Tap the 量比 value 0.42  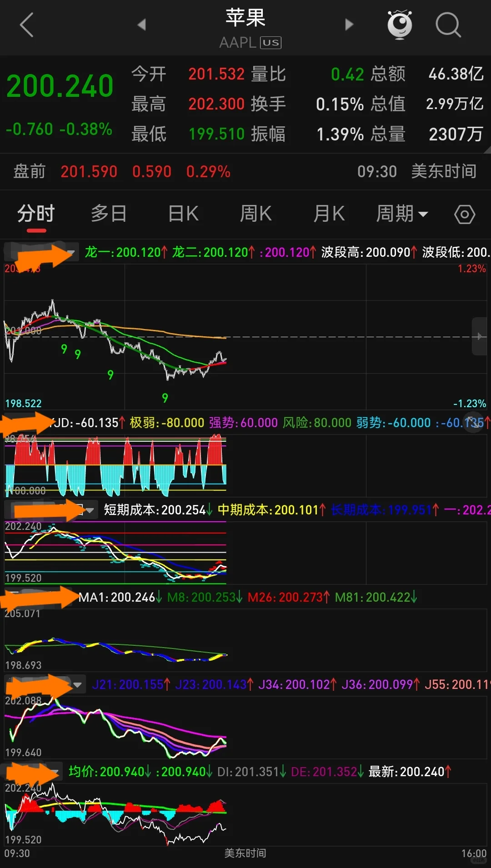(x=347, y=74)
